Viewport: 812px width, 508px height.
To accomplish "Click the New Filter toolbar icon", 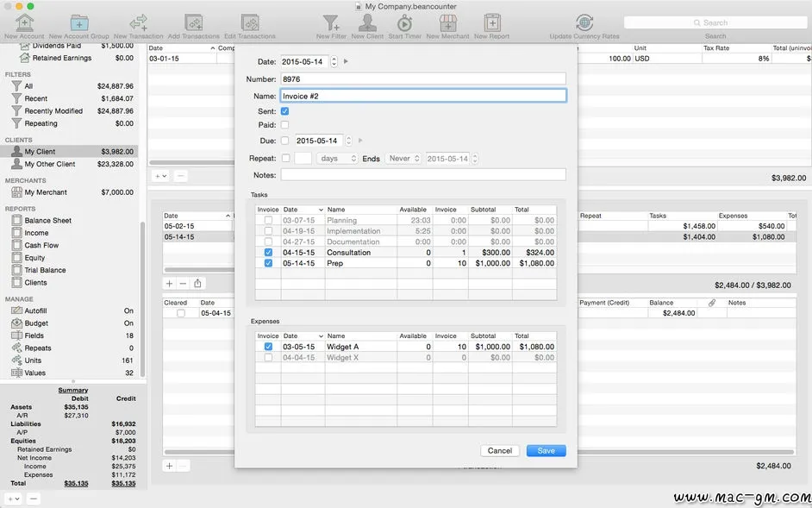I will (331, 22).
